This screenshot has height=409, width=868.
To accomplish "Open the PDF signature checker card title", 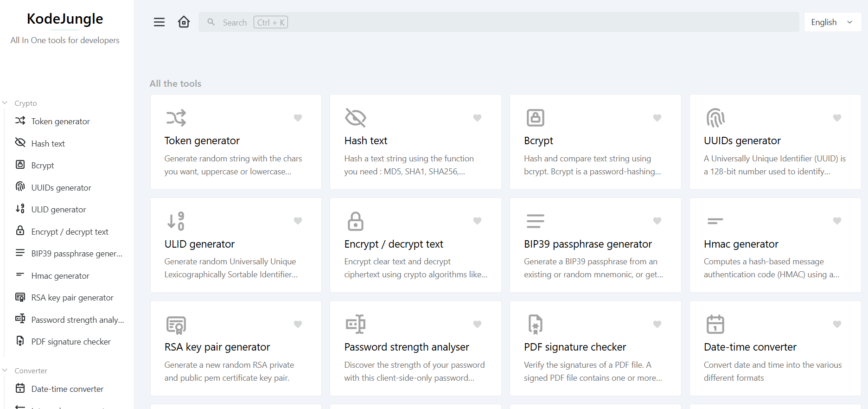I will click(575, 347).
